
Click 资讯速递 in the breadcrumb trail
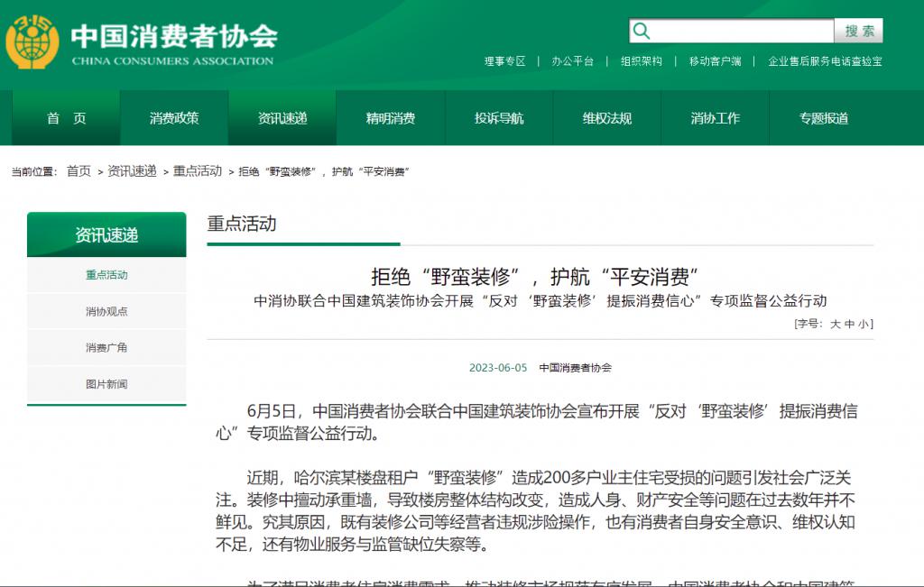(x=132, y=171)
